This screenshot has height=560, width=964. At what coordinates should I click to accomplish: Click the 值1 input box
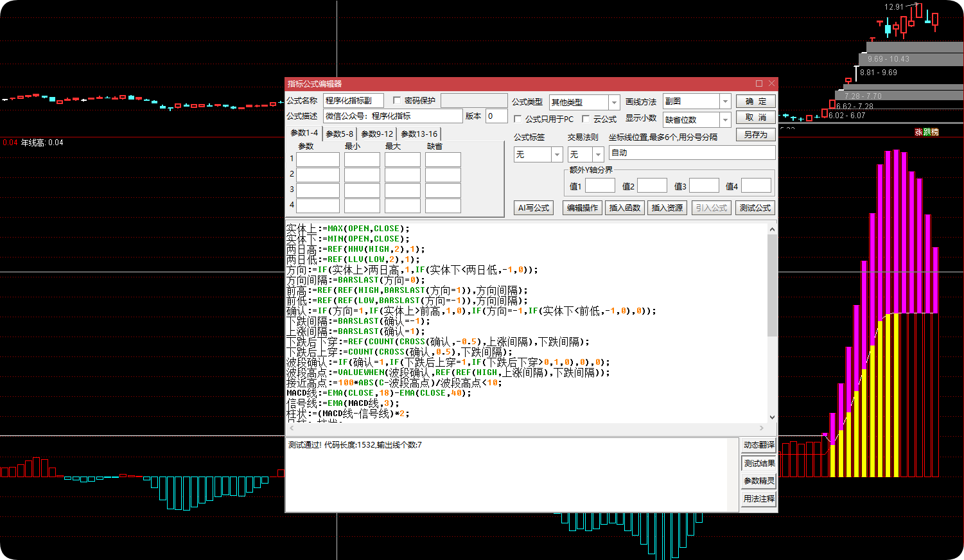click(x=600, y=186)
